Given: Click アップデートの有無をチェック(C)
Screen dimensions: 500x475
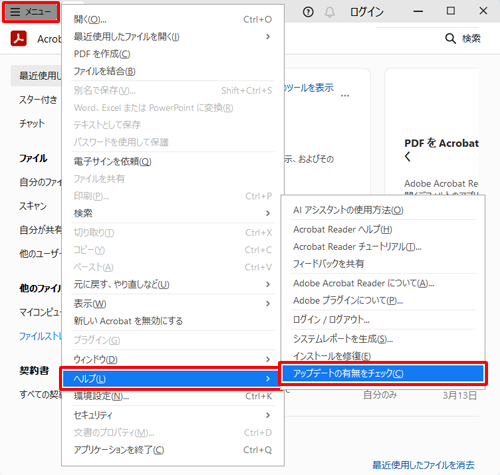Looking at the screenshot, I should coord(383,373).
